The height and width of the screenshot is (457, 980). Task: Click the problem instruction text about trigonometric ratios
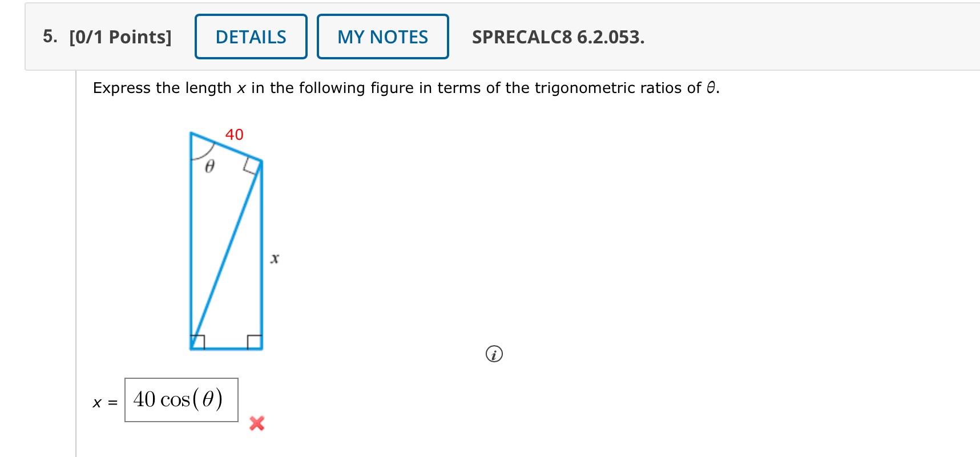pos(405,88)
